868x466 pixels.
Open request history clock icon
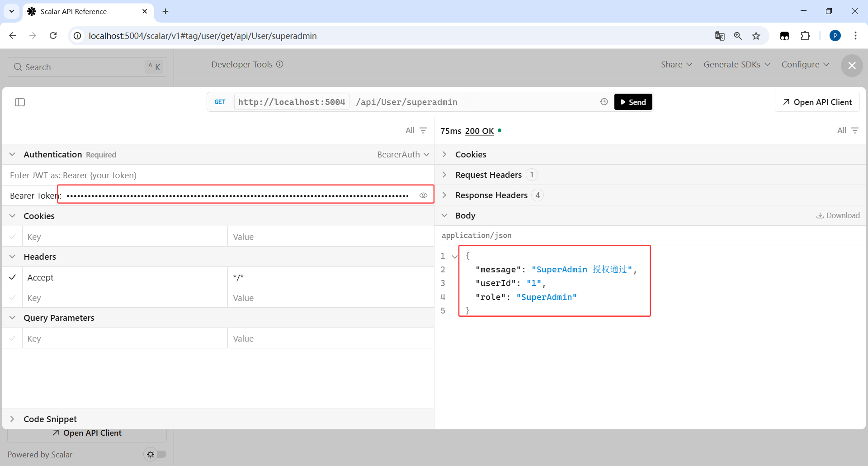(x=604, y=102)
